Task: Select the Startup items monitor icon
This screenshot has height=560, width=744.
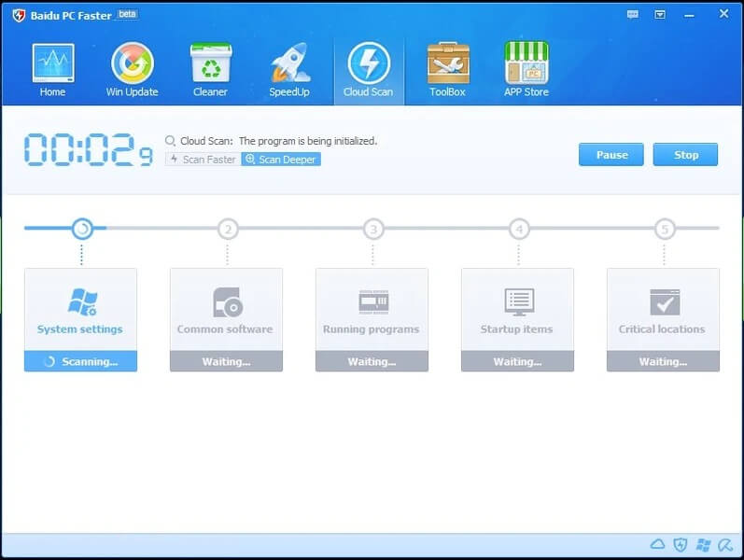Action: point(519,301)
